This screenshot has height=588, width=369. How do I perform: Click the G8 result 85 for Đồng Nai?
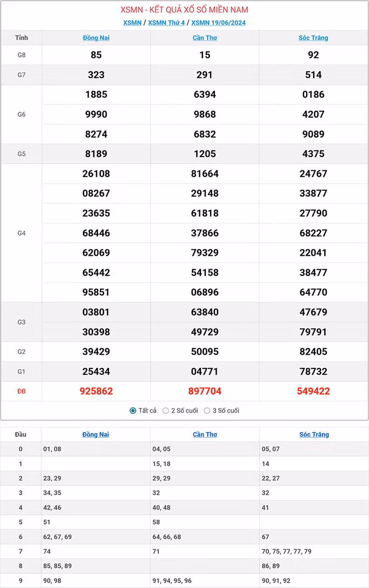96,55
